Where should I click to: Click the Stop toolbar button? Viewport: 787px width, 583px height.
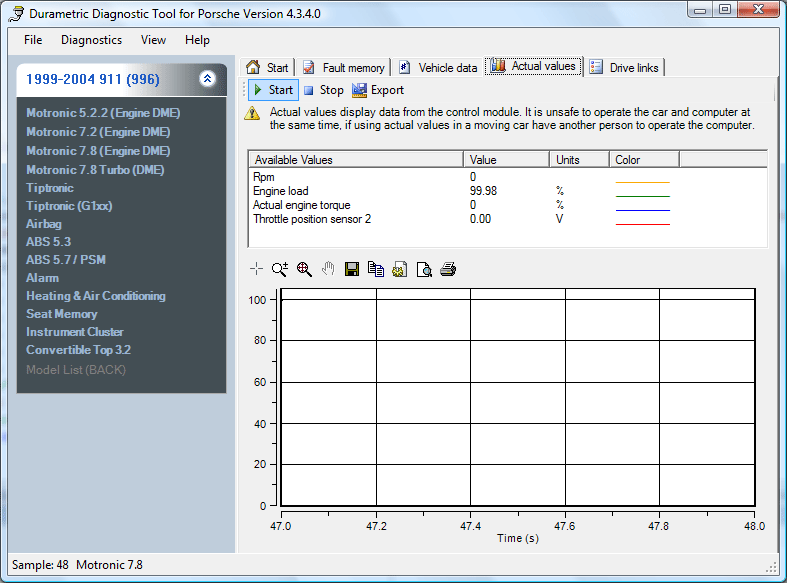324,90
